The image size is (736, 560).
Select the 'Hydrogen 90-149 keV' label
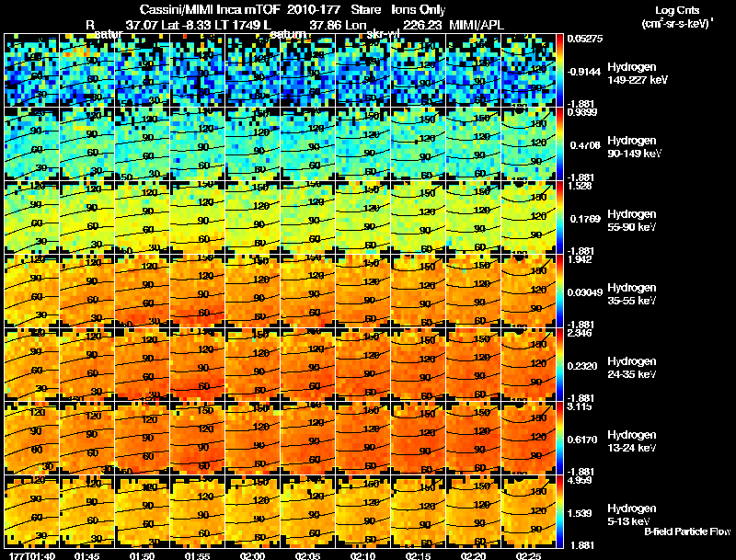point(634,147)
